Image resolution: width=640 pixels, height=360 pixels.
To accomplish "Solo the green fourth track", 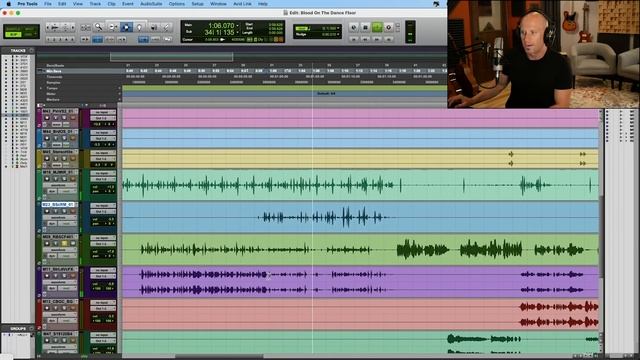I will tap(64, 179).
